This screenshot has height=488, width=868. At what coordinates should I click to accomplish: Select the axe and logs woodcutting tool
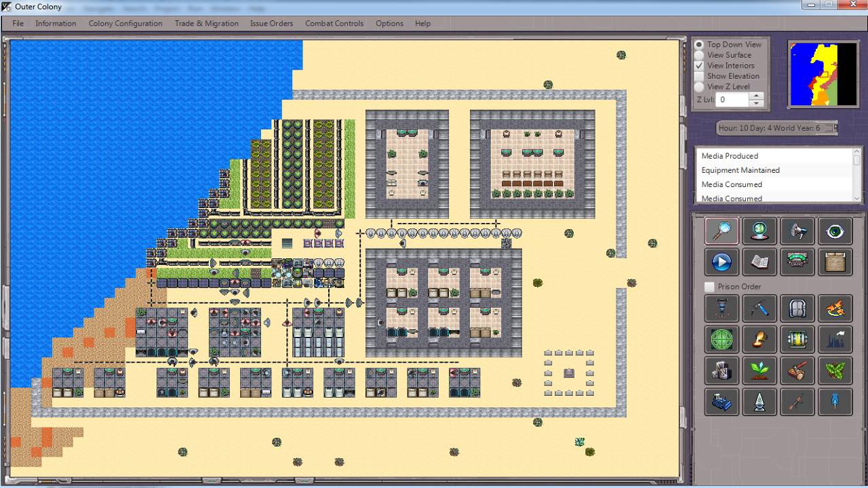[x=797, y=370]
